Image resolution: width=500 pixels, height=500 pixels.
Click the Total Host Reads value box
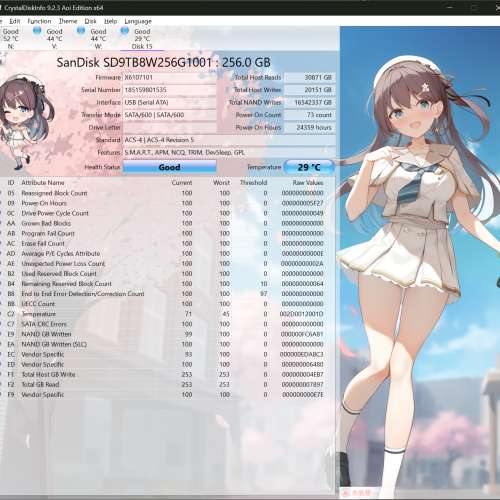coord(310,77)
